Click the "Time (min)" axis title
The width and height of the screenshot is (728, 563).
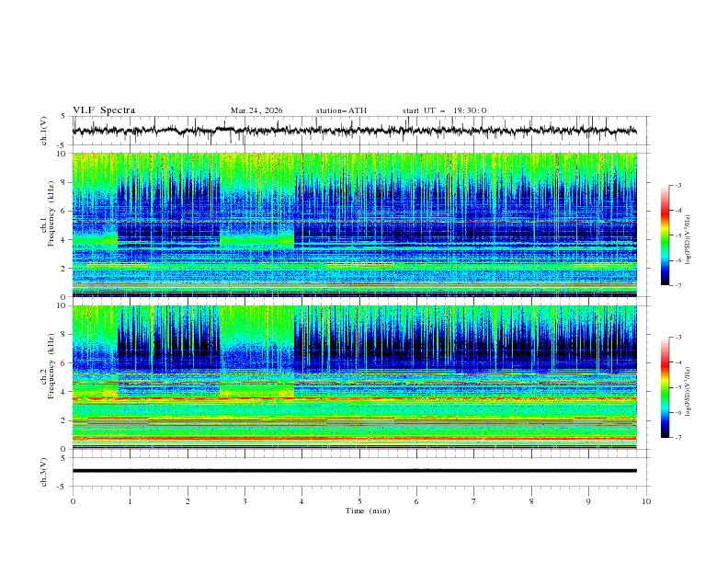click(368, 511)
